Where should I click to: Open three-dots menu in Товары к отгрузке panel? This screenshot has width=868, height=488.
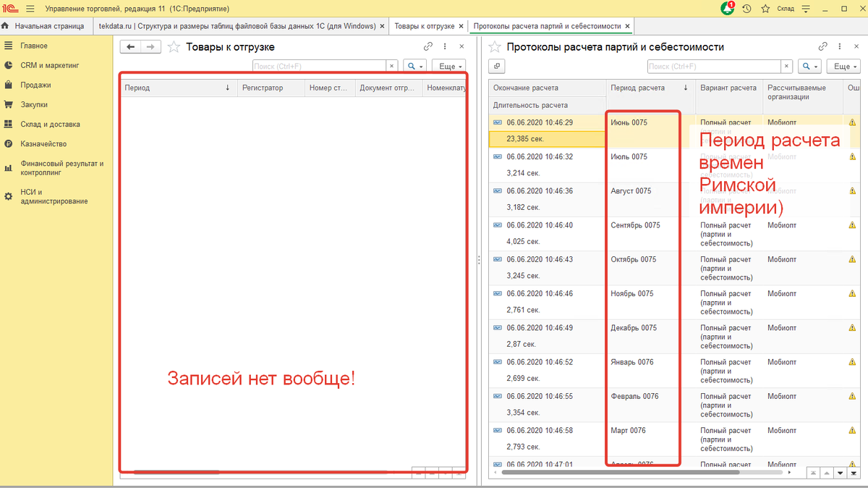[445, 46]
